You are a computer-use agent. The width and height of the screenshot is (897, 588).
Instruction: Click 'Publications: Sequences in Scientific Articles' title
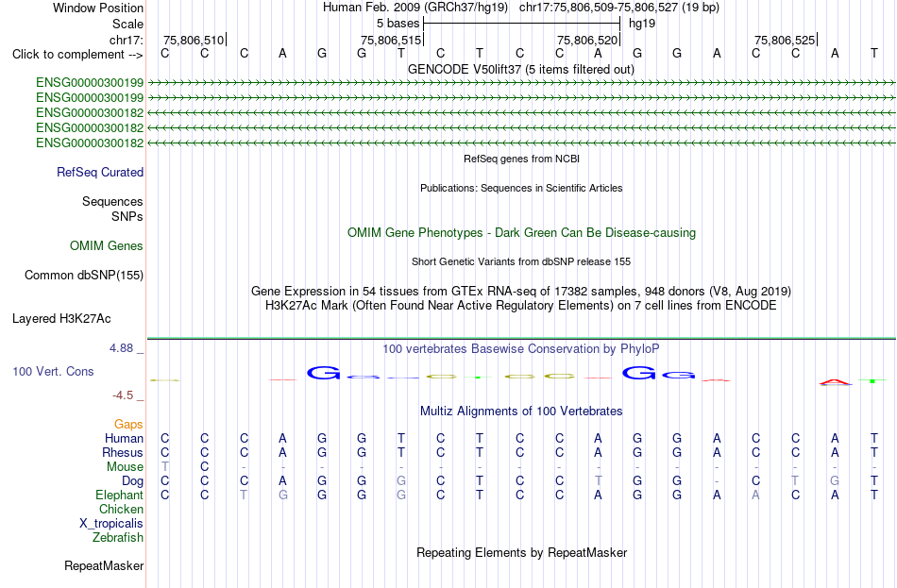pos(521,188)
